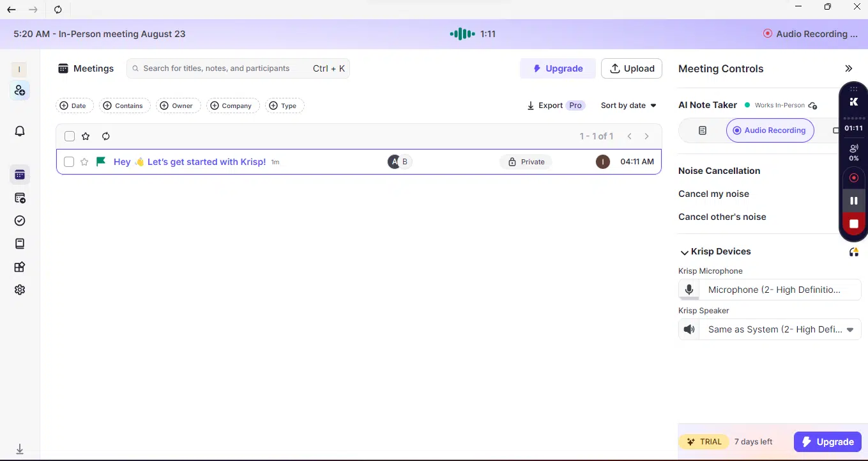868x461 pixels.
Task: Go forward with the forward arrow
Action: (33, 9)
